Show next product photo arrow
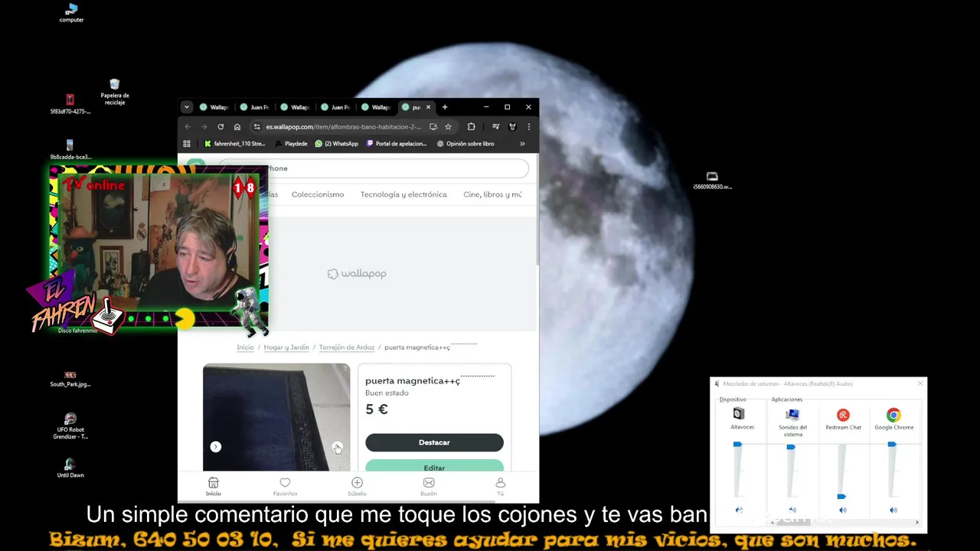Image resolution: width=980 pixels, height=551 pixels. point(337,447)
